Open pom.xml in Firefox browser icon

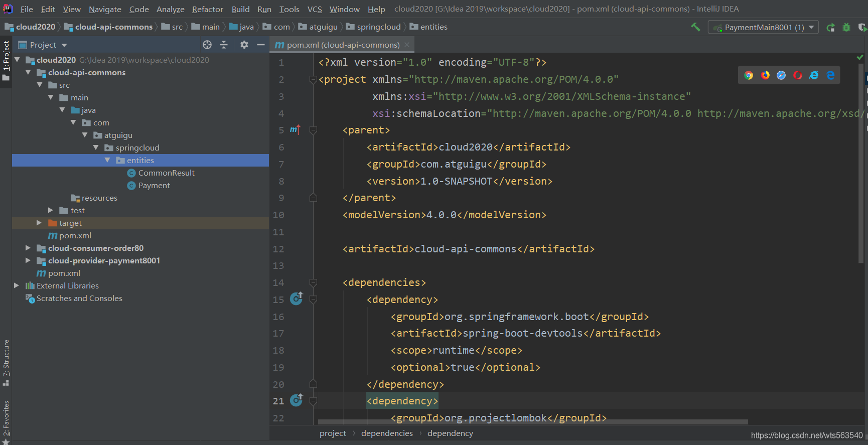click(x=765, y=75)
